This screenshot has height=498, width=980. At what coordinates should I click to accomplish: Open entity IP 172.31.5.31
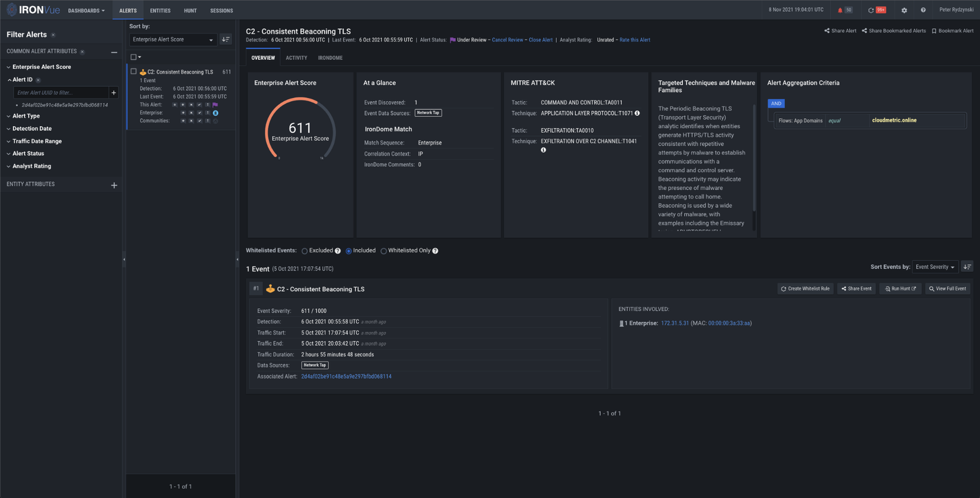pyautogui.click(x=675, y=323)
